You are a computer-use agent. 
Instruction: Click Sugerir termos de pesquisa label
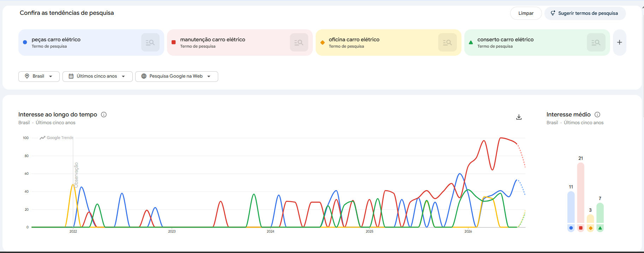[588, 13]
